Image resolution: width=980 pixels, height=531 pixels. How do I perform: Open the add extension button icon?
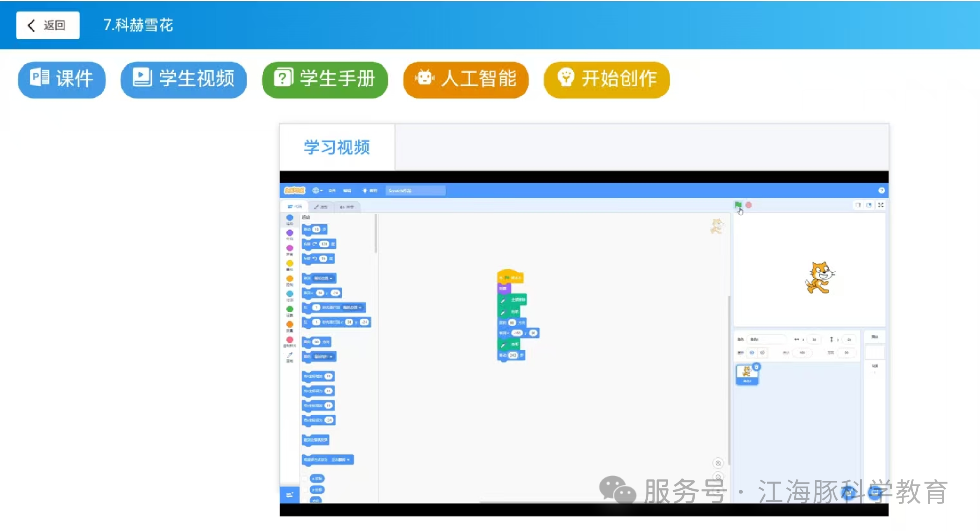(x=289, y=495)
